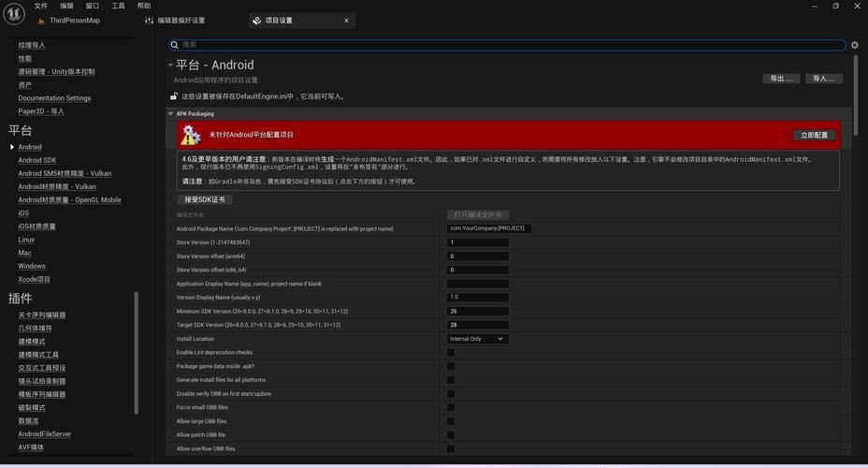This screenshot has height=468, width=868.
Task: Click the Android warning gears icon
Action: click(191, 135)
